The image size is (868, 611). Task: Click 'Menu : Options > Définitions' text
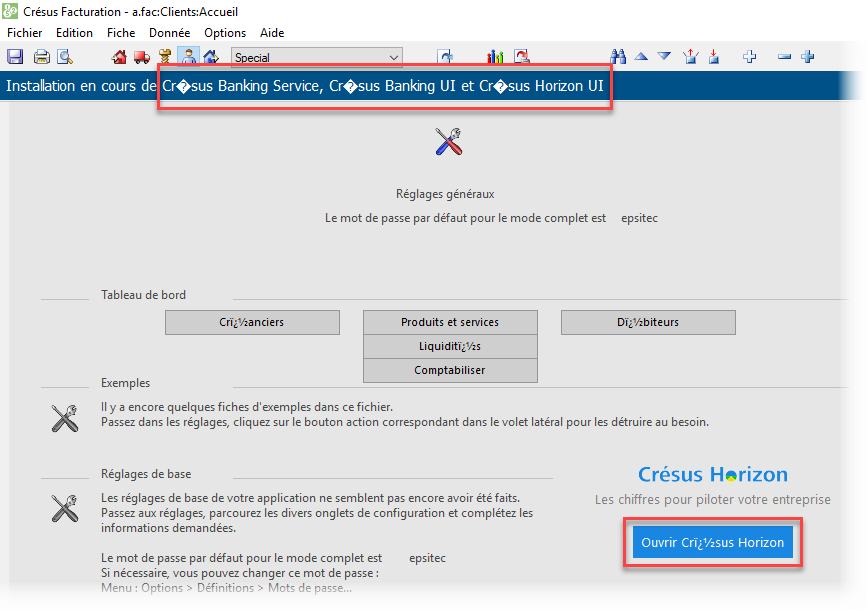pyautogui.click(x=178, y=588)
